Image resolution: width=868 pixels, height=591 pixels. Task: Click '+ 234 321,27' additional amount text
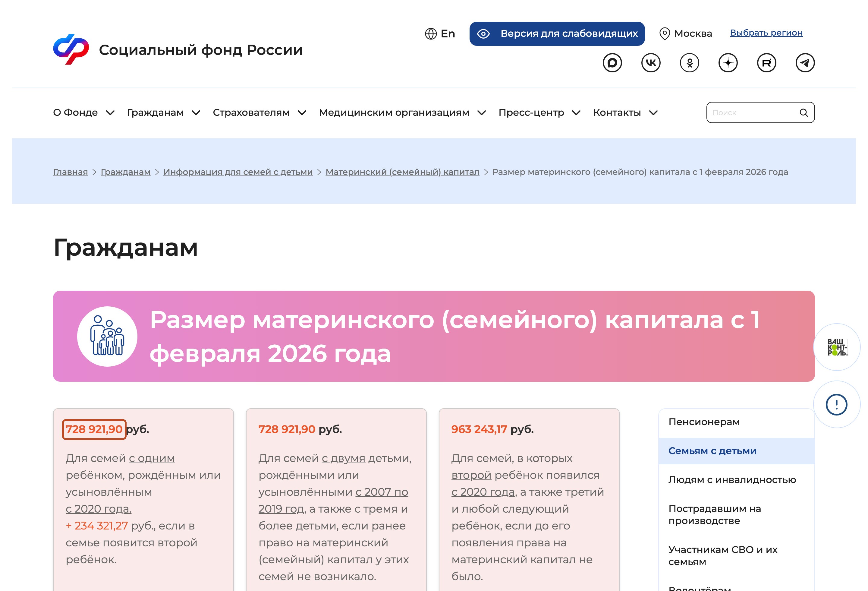pyautogui.click(x=97, y=526)
